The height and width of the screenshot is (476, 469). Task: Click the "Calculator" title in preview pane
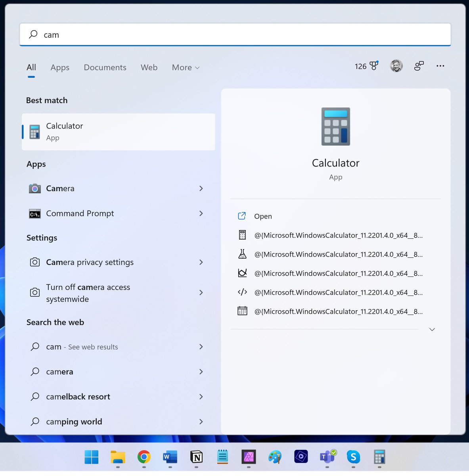(x=336, y=163)
